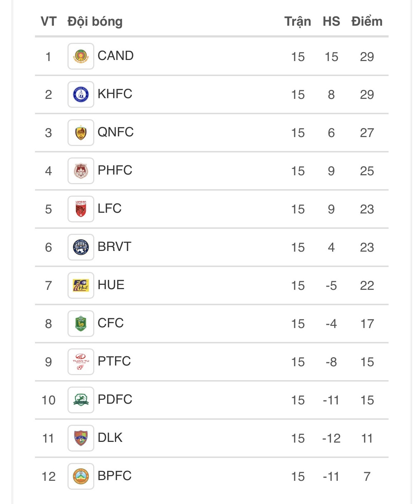Image resolution: width=420 pixels, height=504 pixels.
Task: Select the KHFC club crest
Action: point(81,95)
